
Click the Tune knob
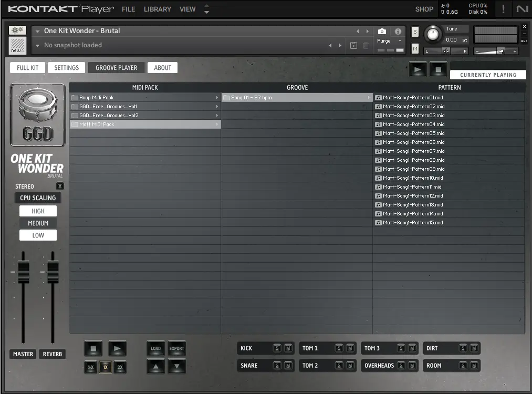(433, 34)
